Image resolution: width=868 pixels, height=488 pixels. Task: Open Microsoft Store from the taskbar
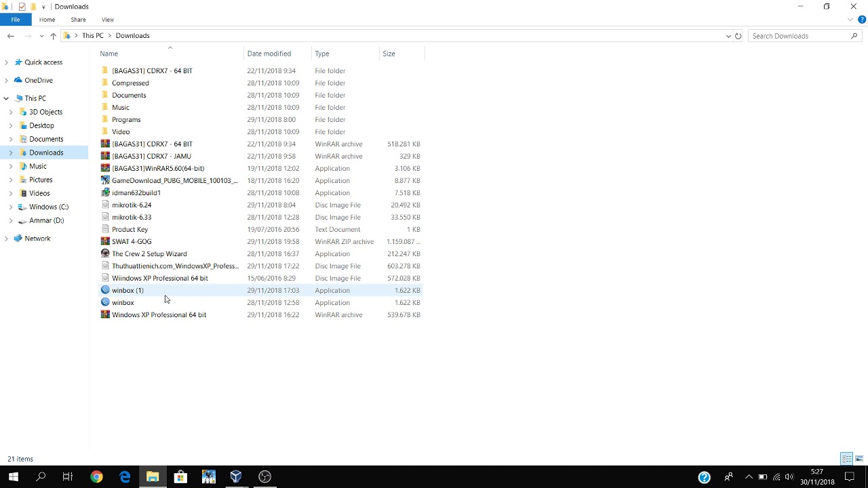point(180,476)
